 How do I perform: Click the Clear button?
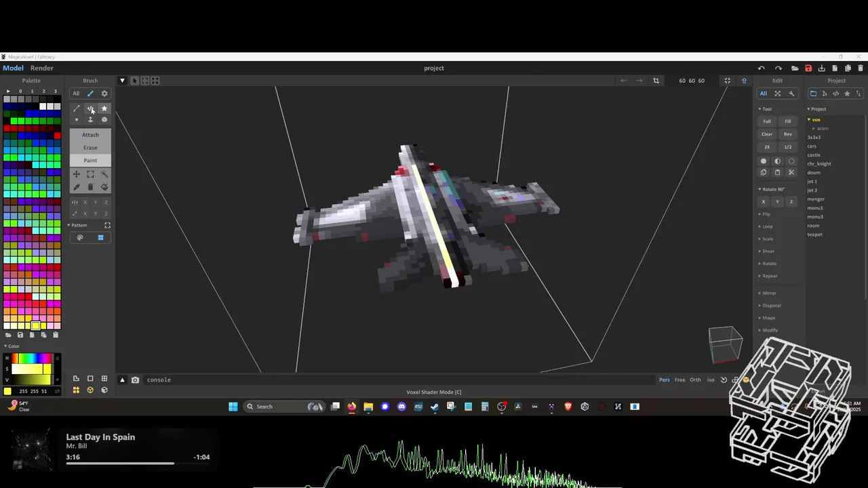[767, 134]
